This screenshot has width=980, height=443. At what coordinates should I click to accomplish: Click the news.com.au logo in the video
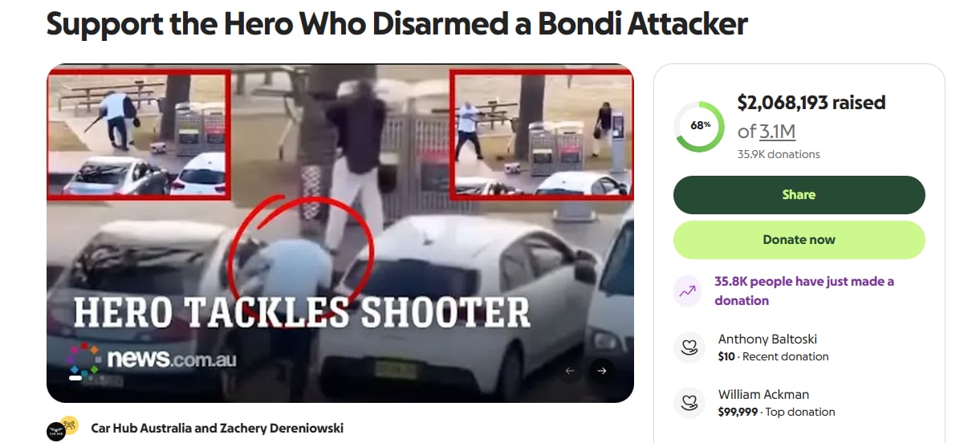tap(152, 359)
